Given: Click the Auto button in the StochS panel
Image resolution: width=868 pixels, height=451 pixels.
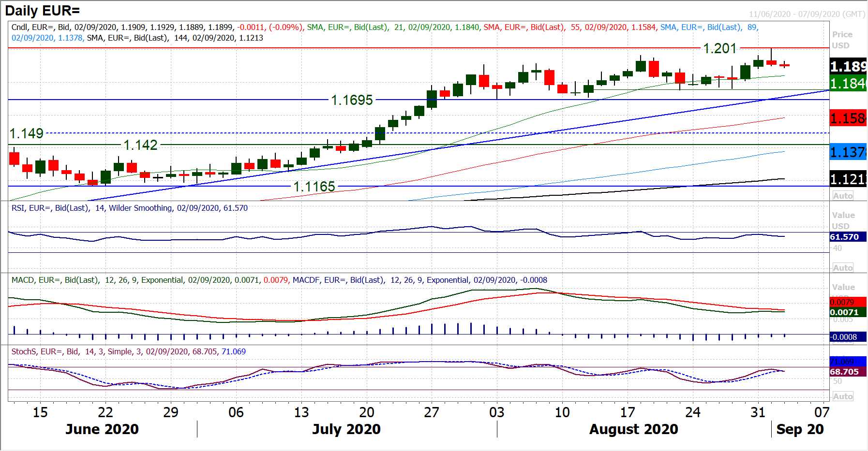Looking at the screenshot, I should click(842, 396).
